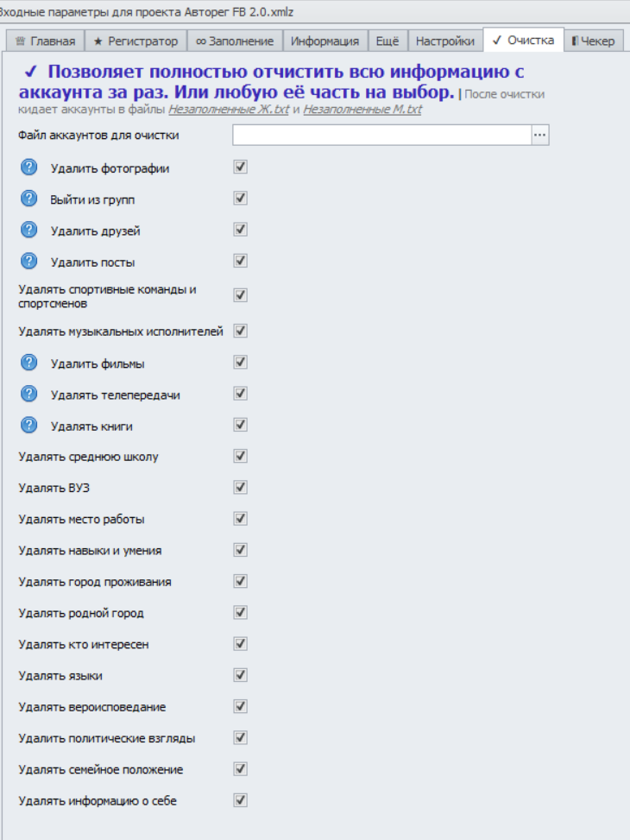Switch to the Главная tab
Screen dimensions: 630x840
(x=47, y=41)
